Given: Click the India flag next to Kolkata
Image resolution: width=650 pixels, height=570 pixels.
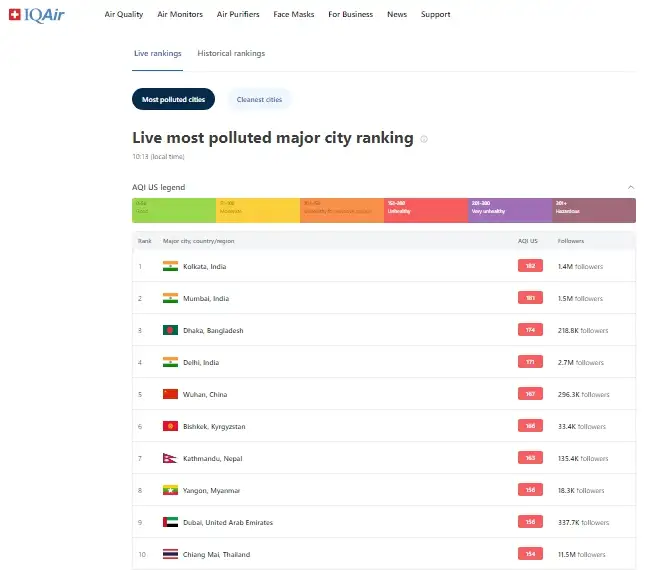Looking at the screenshot, I should pos(170,266).
